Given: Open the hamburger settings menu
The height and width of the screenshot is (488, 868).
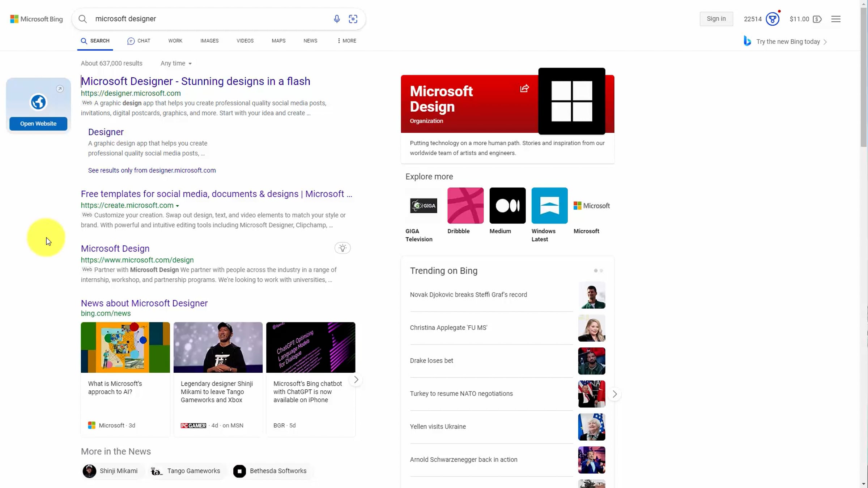Looking at the screenshot, I should 836,19.
